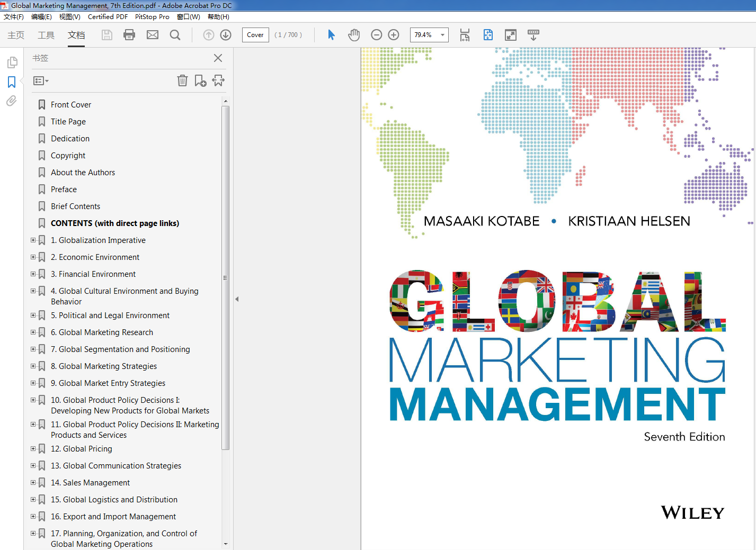The height and width of the screenshot is (550, 756).
Task: Click the save file icon
Action: [107, 35]
